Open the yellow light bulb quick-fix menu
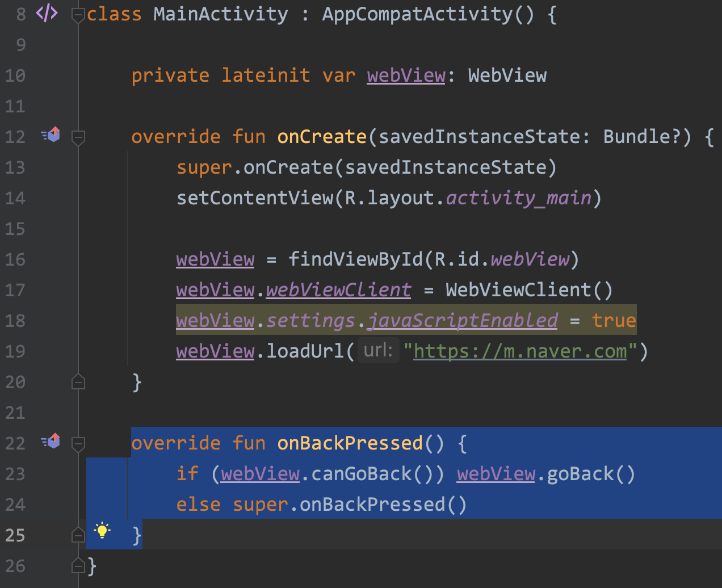This screenshot has width=722, height=588. pos(102,531)
